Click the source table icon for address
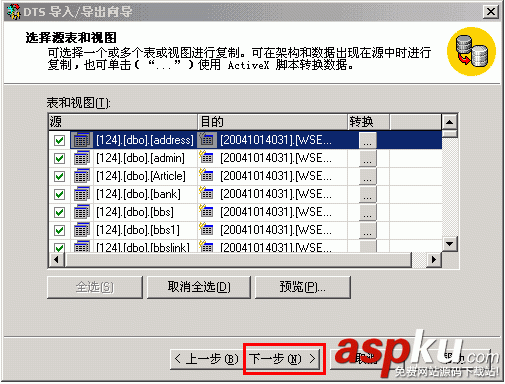 pyautogui.click(x=82, y=140)
